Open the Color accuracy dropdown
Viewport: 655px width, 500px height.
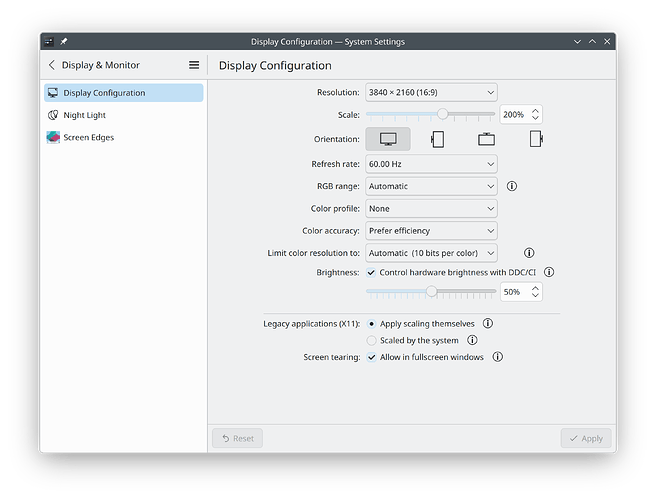point(430,231)
